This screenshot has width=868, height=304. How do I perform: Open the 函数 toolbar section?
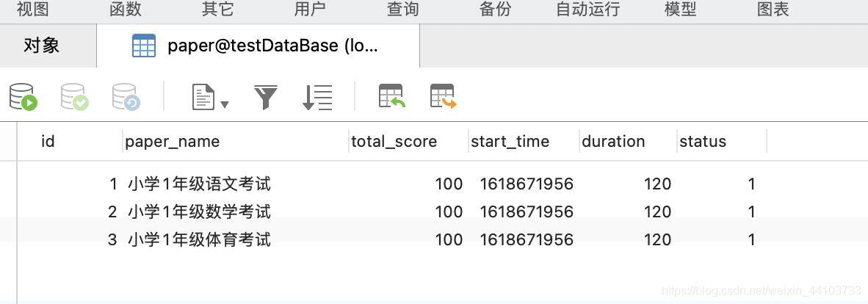(125, 9)
